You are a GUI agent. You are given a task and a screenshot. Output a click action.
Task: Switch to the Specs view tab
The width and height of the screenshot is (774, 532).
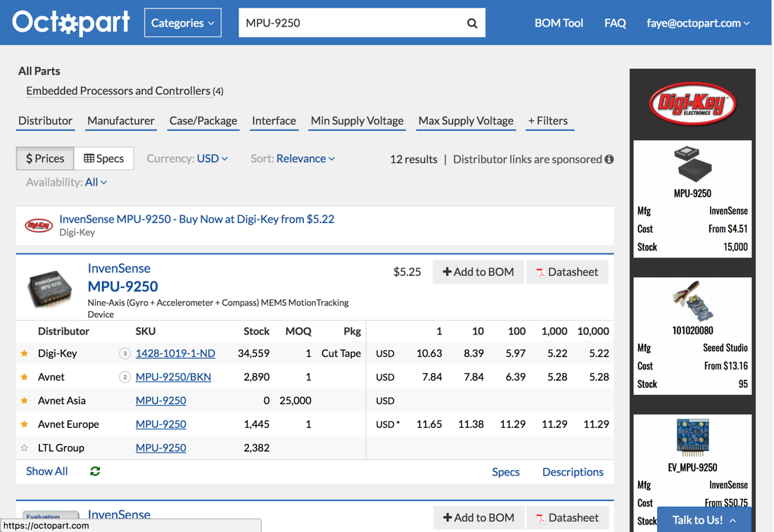tap(104, 159)
